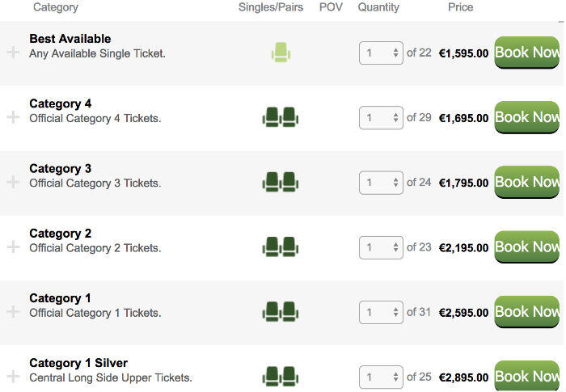The image size is (566, 392).
Task: Click the single seat icon for Best Available
Action: 281,53
